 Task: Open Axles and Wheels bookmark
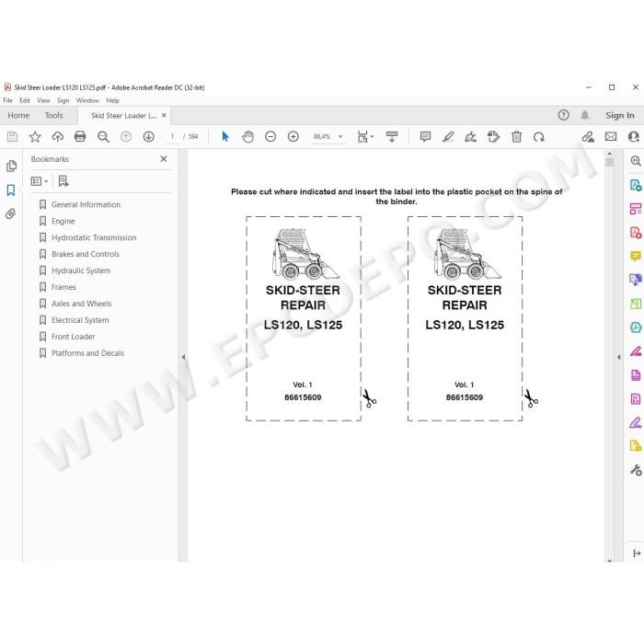click(81, 304)
